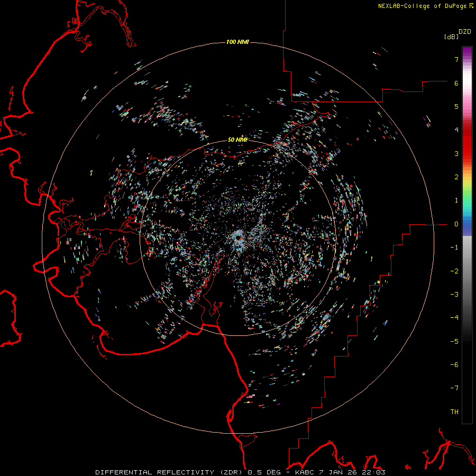
Task: Click the 5 dB tick label on the scale
Action: pyautogui.click(x=456, y=106)
